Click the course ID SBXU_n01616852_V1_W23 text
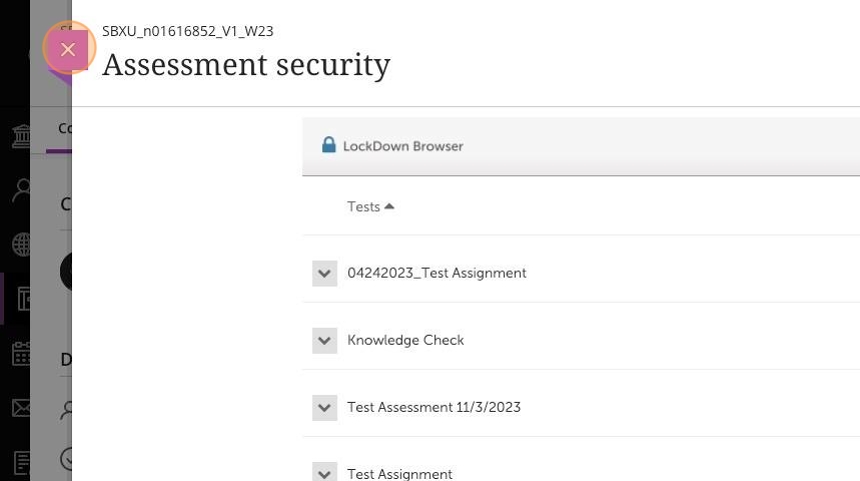 tap(187, 31)
